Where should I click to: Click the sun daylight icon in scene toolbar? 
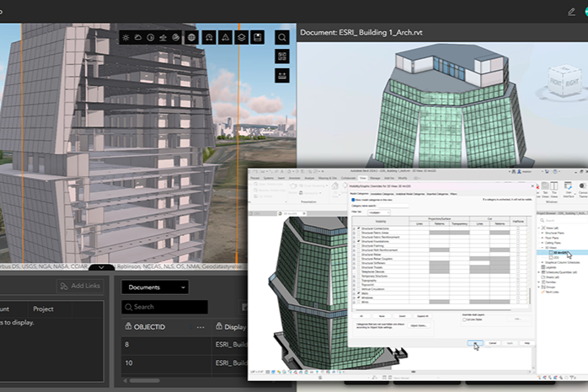[x=126, y=37]
